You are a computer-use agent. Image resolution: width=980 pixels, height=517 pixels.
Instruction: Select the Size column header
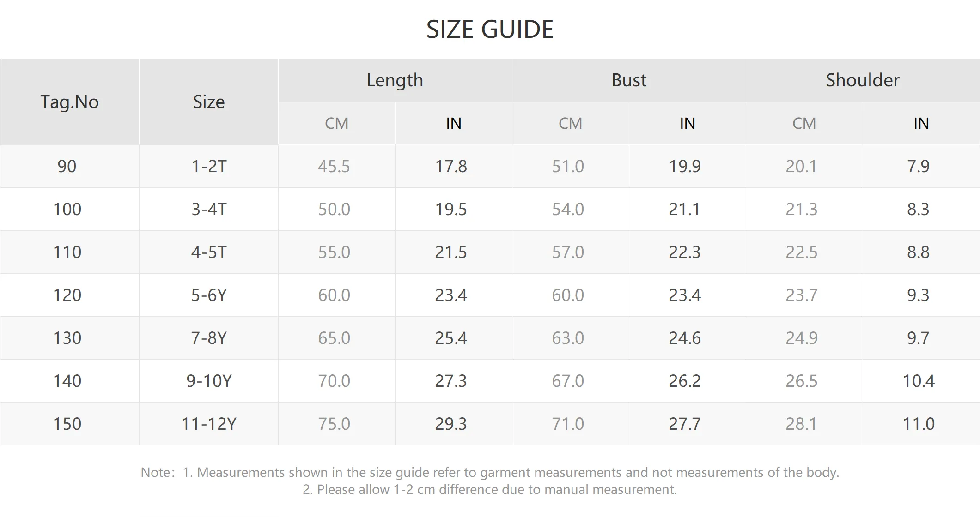(209, 102)
